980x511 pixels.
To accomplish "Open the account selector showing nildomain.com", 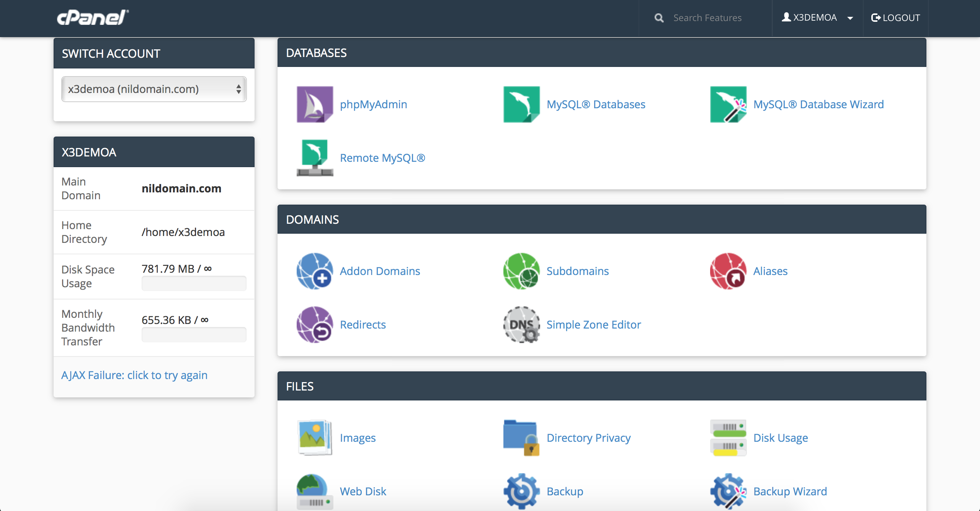I will point(154,89).
